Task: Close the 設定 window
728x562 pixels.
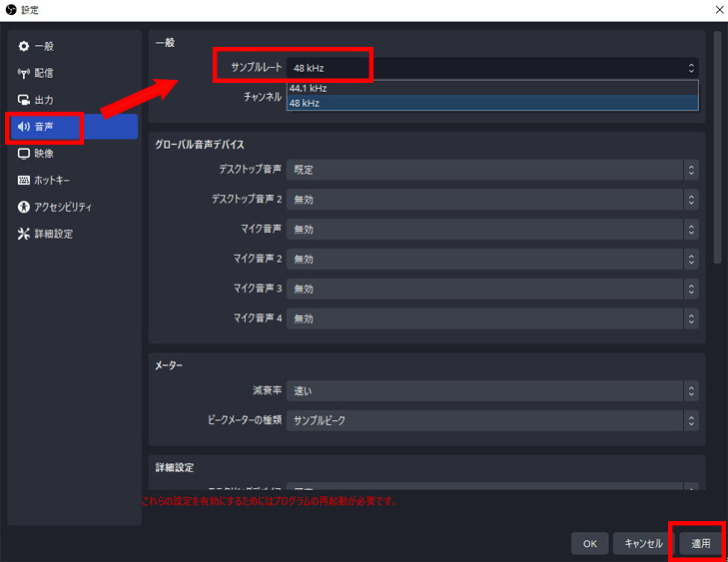Action: (x=719, y=10)
